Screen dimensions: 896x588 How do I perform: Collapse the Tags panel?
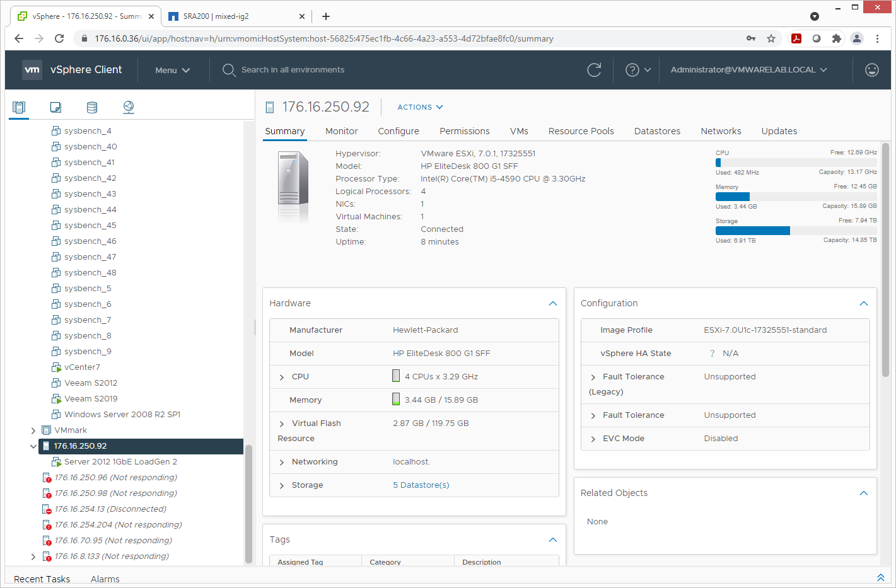553,540
